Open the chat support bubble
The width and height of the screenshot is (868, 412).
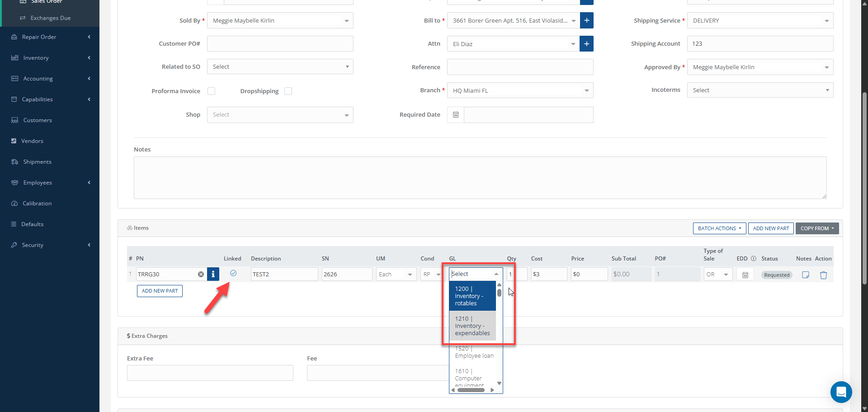(x=841, y=392)
